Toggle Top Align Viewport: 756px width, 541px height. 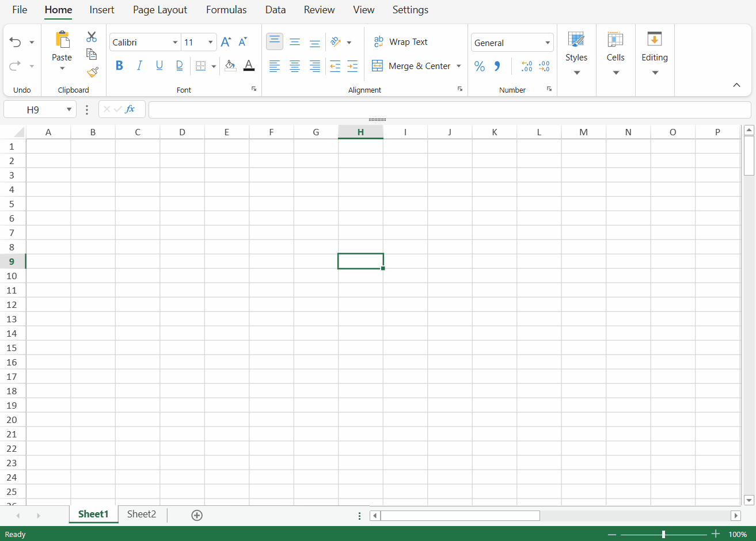[x=275, y=41]
